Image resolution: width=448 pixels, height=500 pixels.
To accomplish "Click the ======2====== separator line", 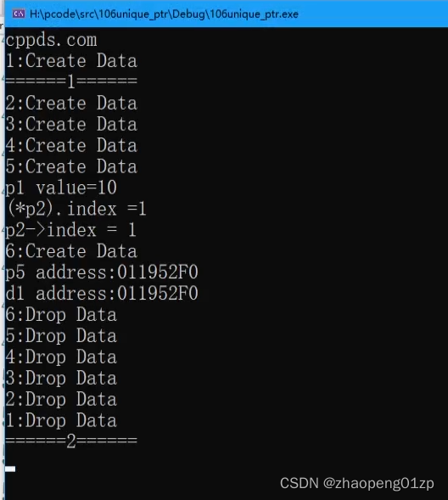I will 71,441.
